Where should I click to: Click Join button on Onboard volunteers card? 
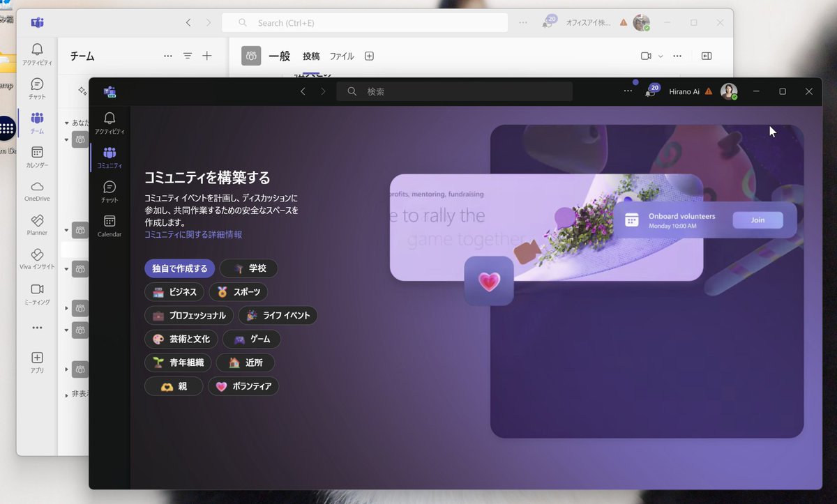pos(757,220)
